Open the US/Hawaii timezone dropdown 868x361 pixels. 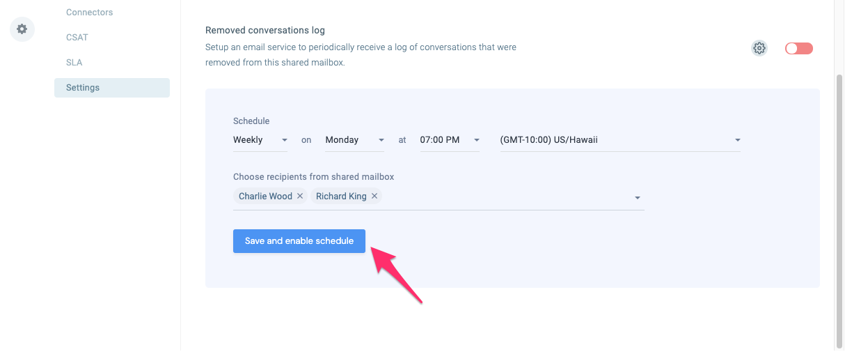tap(620, 140)
